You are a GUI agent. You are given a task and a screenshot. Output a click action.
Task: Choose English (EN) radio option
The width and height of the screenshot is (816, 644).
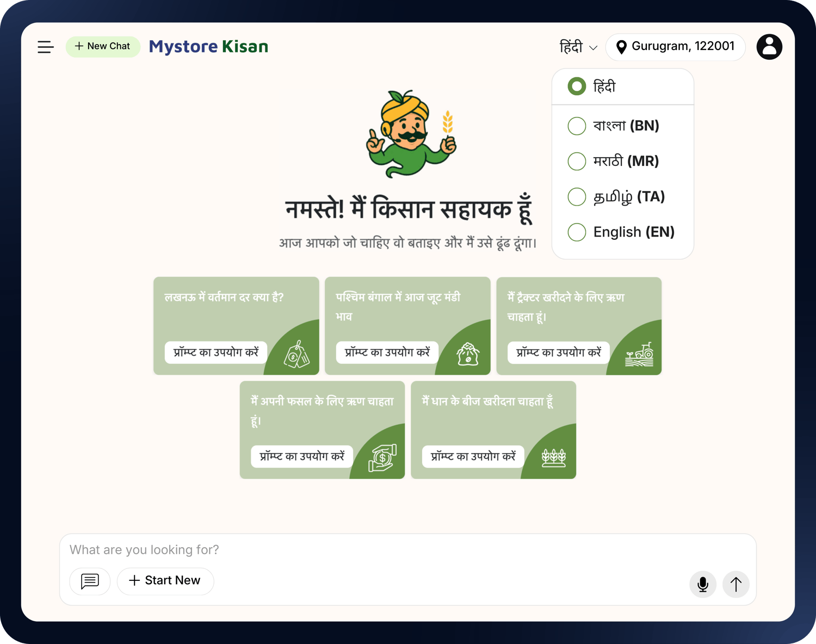[577, 232]
